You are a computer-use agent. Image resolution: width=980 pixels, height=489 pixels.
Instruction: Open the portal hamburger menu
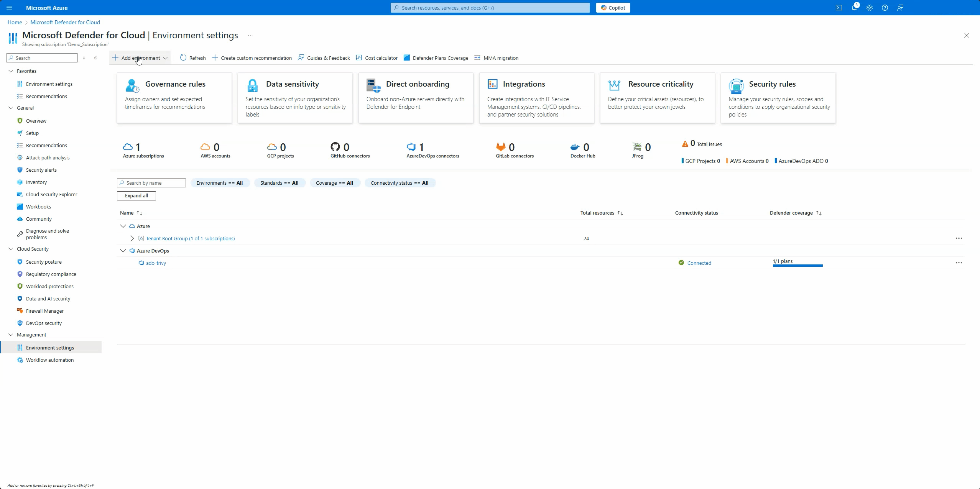coord(9,8)
